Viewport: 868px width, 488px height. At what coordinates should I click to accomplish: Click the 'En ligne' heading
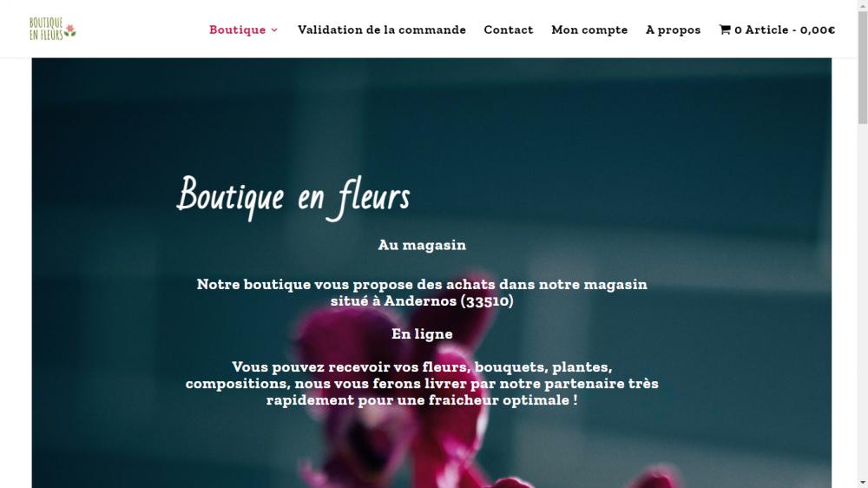[422, 334]
